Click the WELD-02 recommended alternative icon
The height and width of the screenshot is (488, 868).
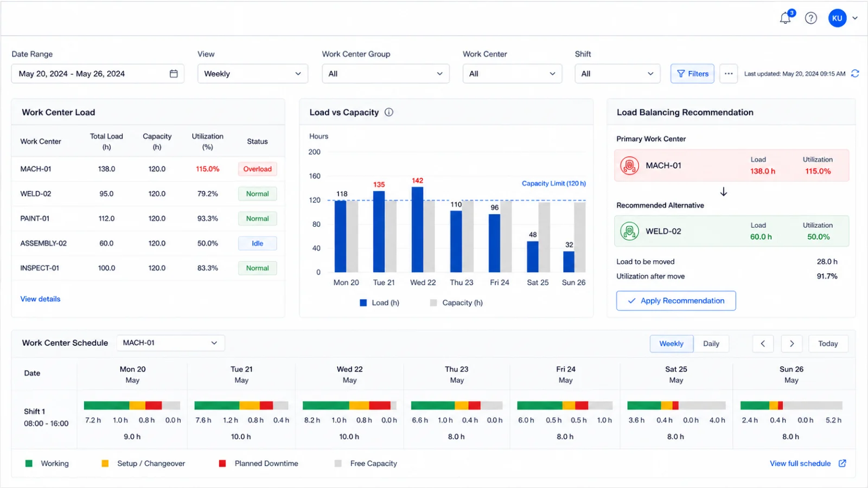pos(629,231)
